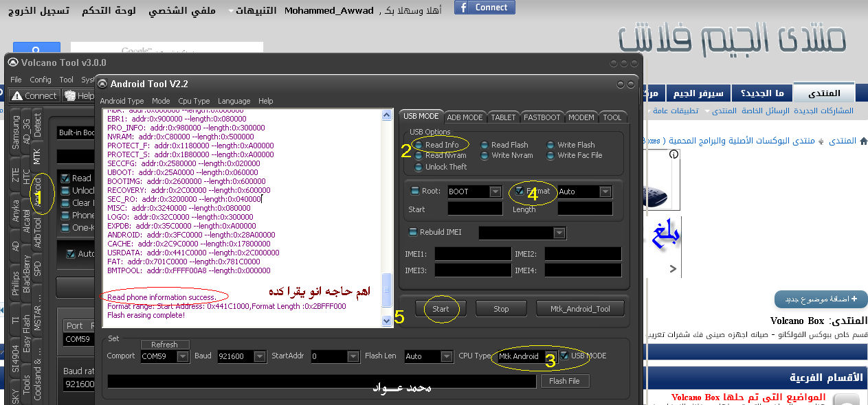
Task: Click the Facebook Connect button
Action: tap(485, 8)
